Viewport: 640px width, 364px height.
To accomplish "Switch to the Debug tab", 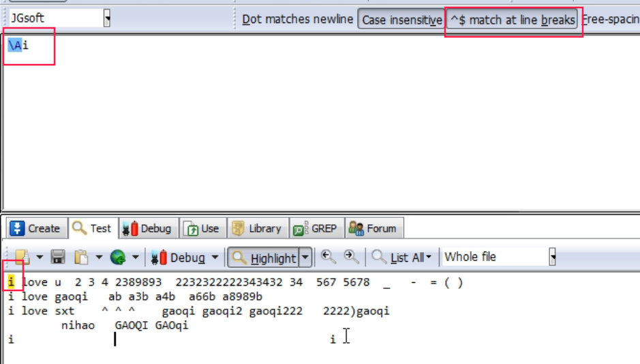I will [x=148, y=228].
